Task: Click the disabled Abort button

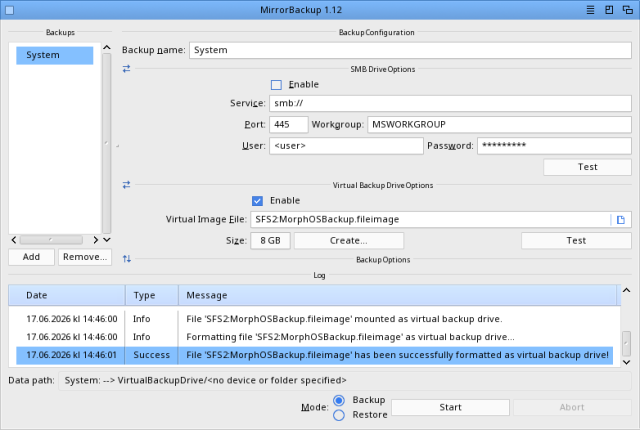Action: tap(572, 407)
